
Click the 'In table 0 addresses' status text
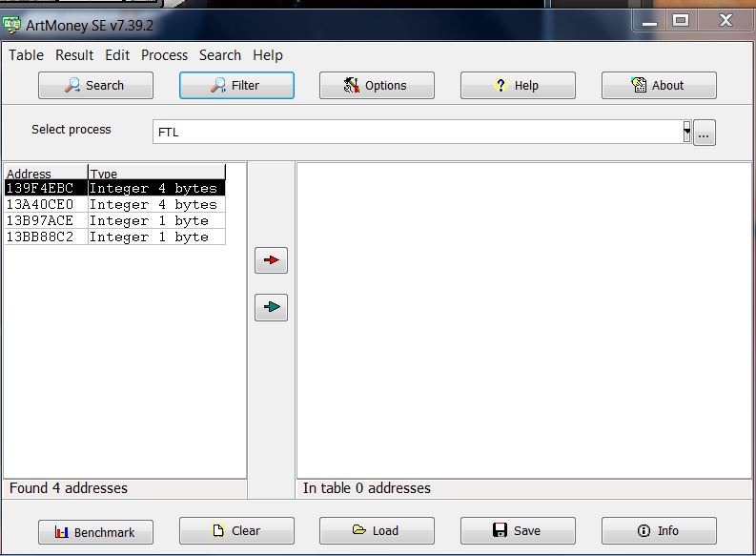366,488
